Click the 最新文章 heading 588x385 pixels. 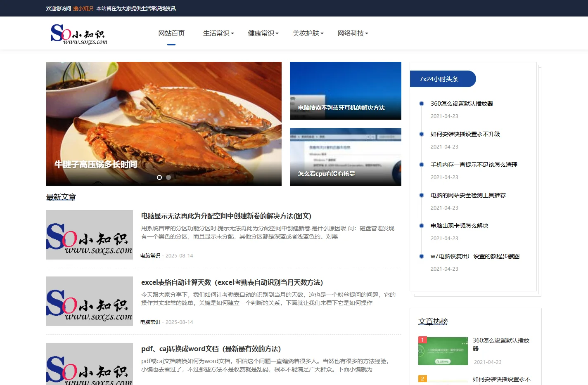[x=61, y=197]
